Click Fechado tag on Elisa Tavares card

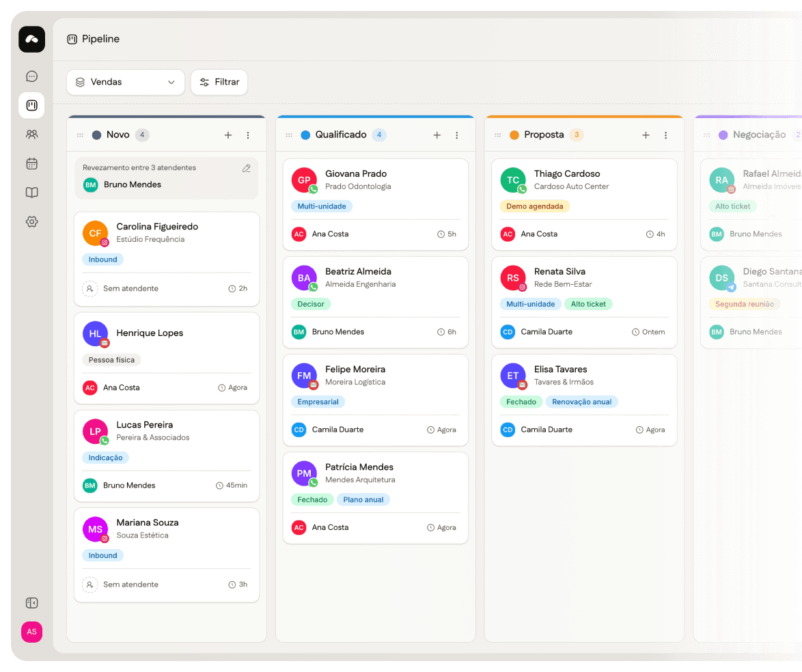click(x=521, y=402)
